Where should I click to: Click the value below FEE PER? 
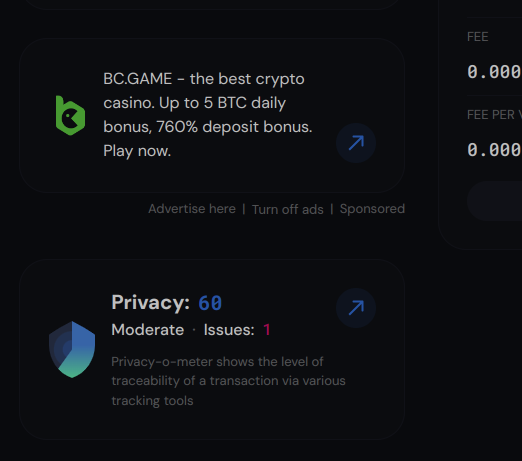coord(494,150)
